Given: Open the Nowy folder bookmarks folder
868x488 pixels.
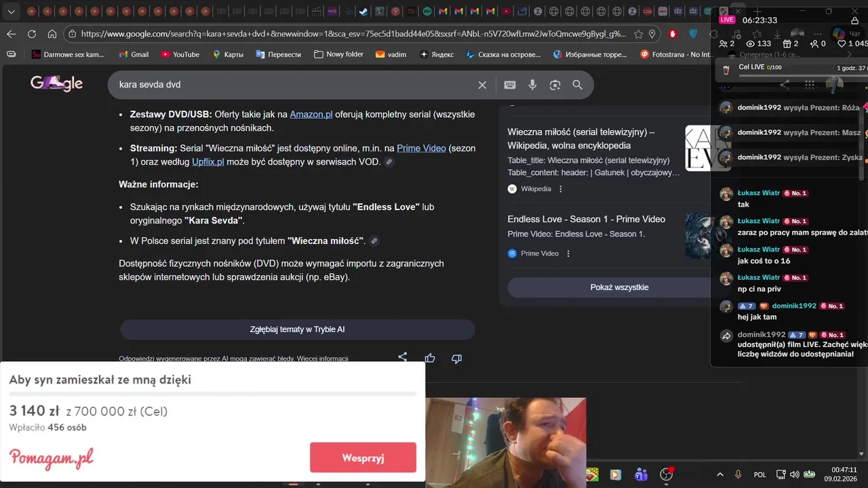Looking at the screenshot, I should (x=338, y=54).
